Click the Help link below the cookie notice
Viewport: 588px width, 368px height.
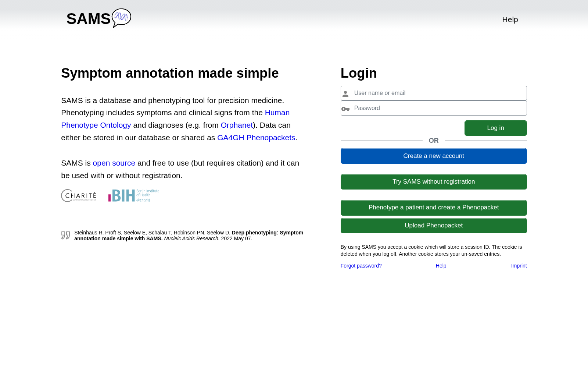click(441, 266)
